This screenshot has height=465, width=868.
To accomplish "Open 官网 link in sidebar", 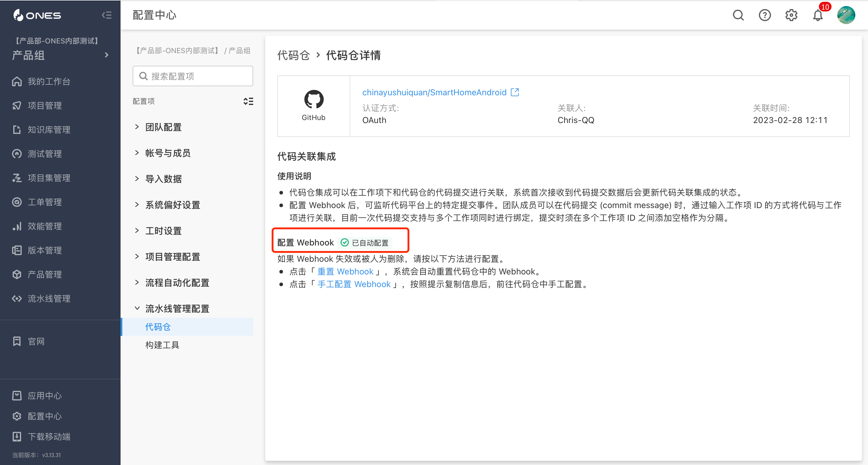I will pos(36,342).
